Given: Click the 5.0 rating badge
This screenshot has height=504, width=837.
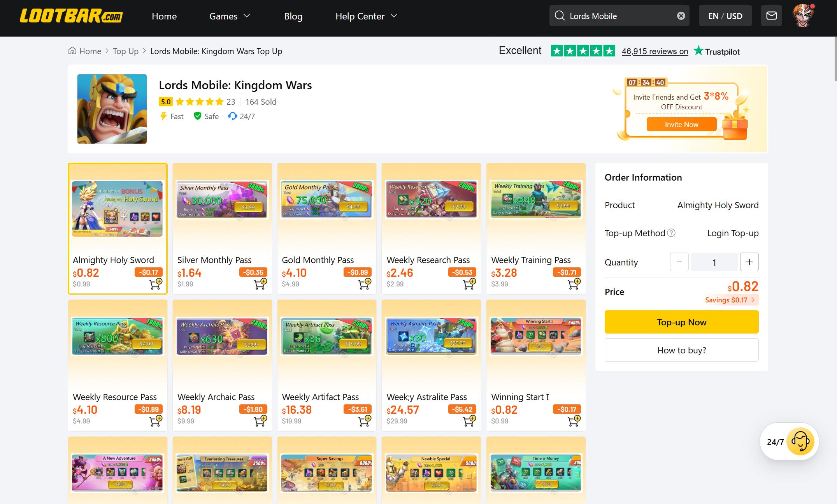Looking at the screenshot, I should 166,102.
